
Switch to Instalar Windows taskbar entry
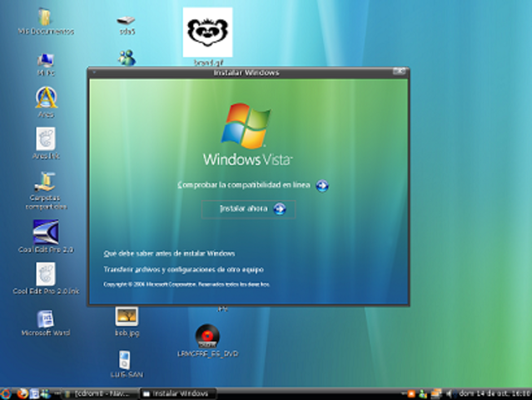coord(178,394)
